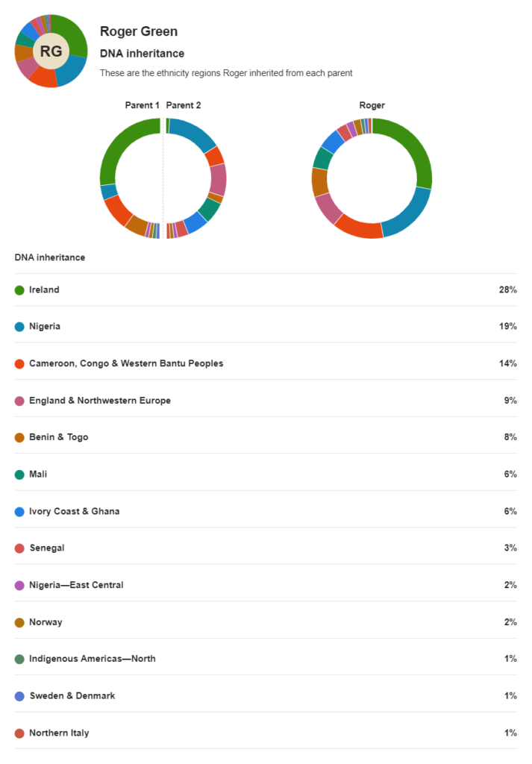Image resolution: width=532 pixels, height=764 pixels.
Task: Click the purple Nigeria—East Central dot
Action: point(19,585)
